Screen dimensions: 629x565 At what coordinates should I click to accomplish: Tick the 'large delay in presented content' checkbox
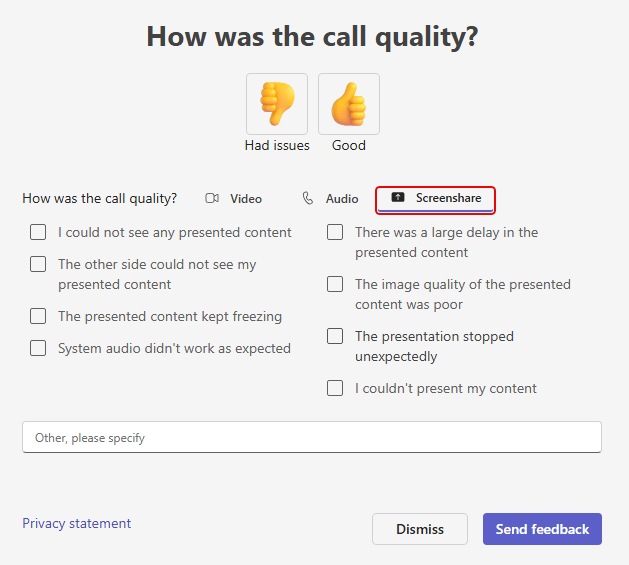[335, 232]
